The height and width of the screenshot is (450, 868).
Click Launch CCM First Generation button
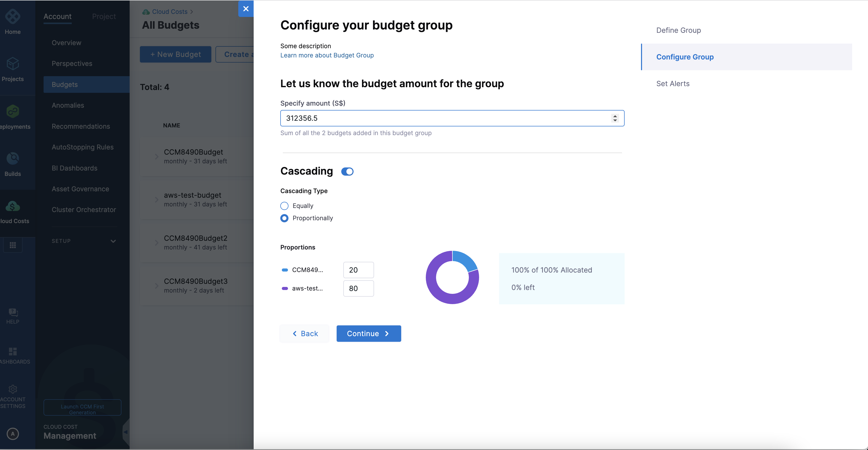coord(82,407)
